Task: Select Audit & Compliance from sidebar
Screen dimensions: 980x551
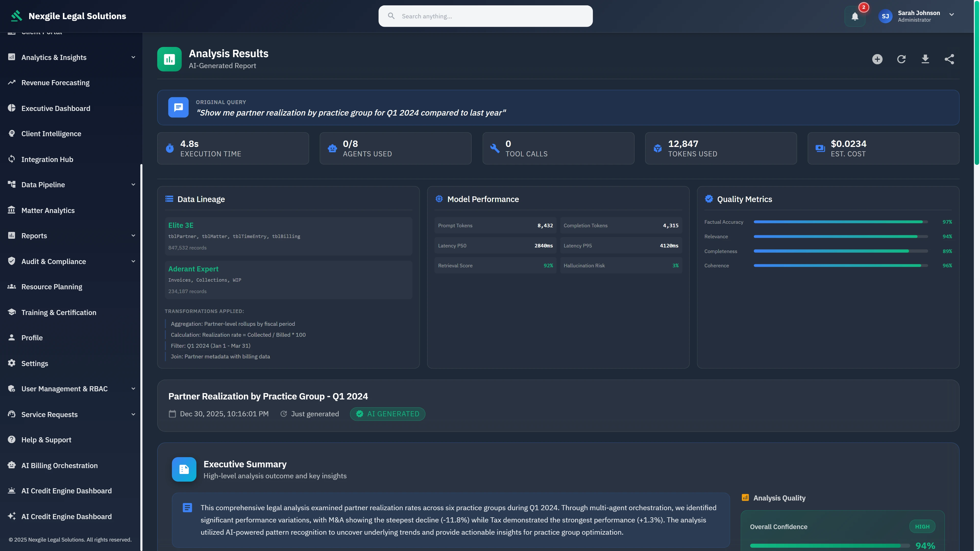Action: tap(54, 261)
